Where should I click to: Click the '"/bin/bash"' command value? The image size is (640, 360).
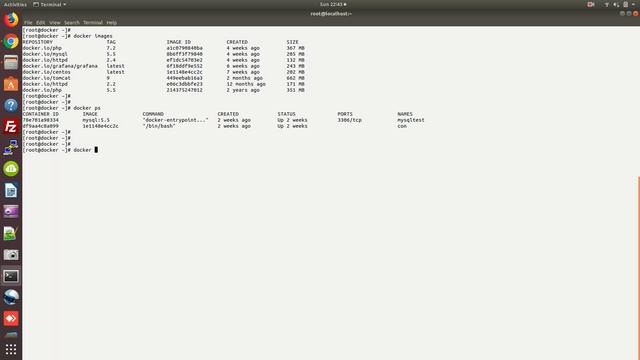click(x=159, y=126)
